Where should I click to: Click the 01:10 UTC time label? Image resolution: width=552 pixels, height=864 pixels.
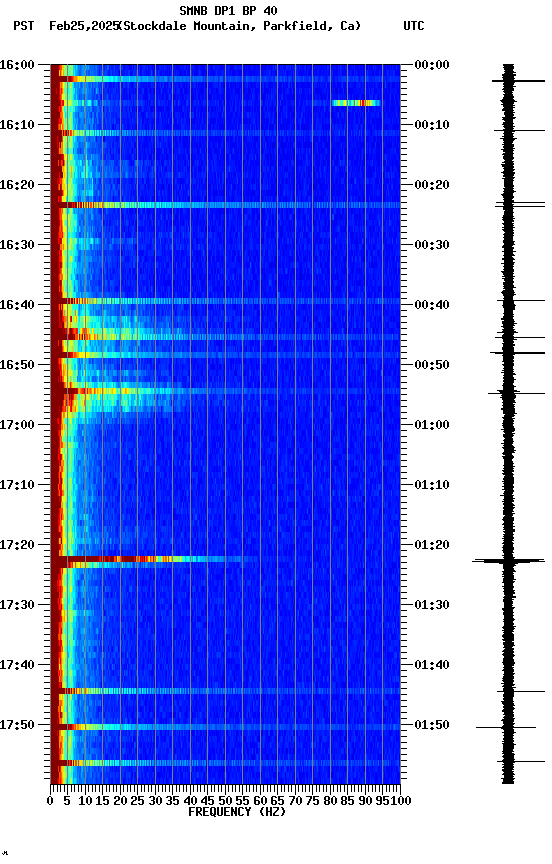(432, 485)
